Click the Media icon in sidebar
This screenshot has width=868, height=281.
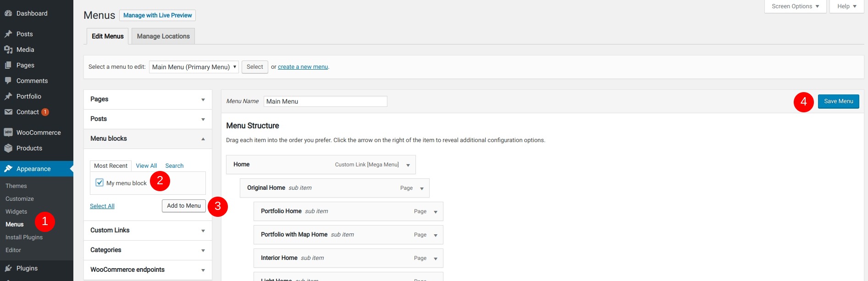[x=8, y=50]
